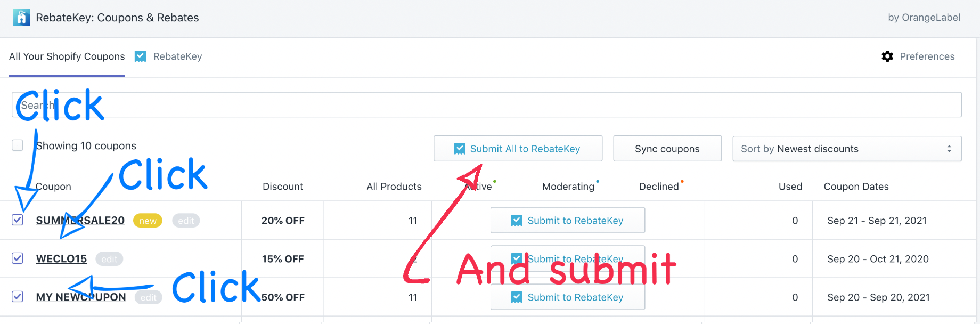Open the WECLO15 coupon link
The width and height of the screenshot is (980, 324).
click(x=61, y=259)
